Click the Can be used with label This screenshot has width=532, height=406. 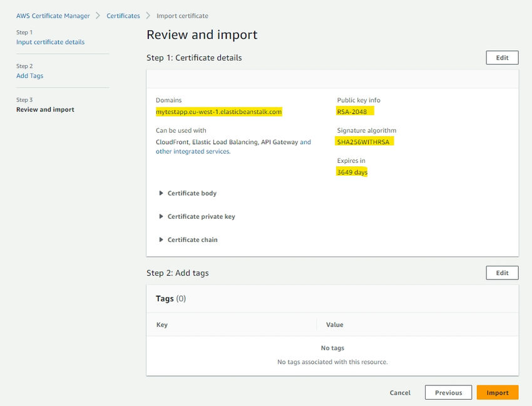point(181,130)
